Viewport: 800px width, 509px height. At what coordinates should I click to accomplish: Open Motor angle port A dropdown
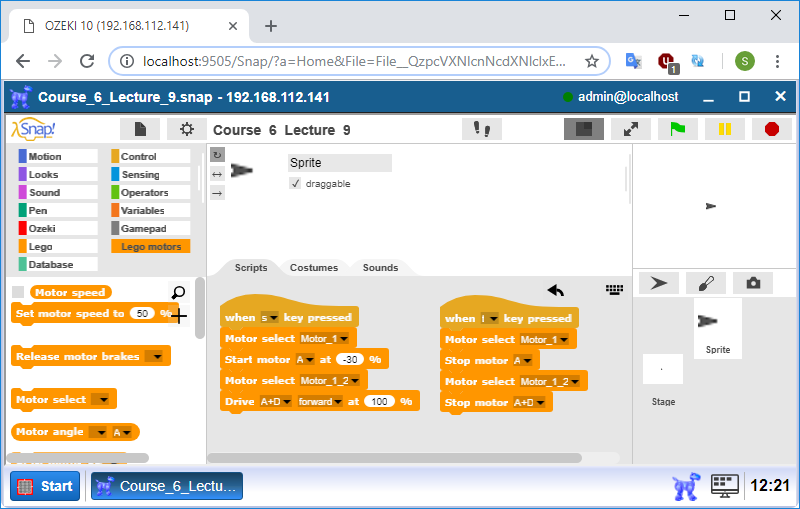[122, 432]
